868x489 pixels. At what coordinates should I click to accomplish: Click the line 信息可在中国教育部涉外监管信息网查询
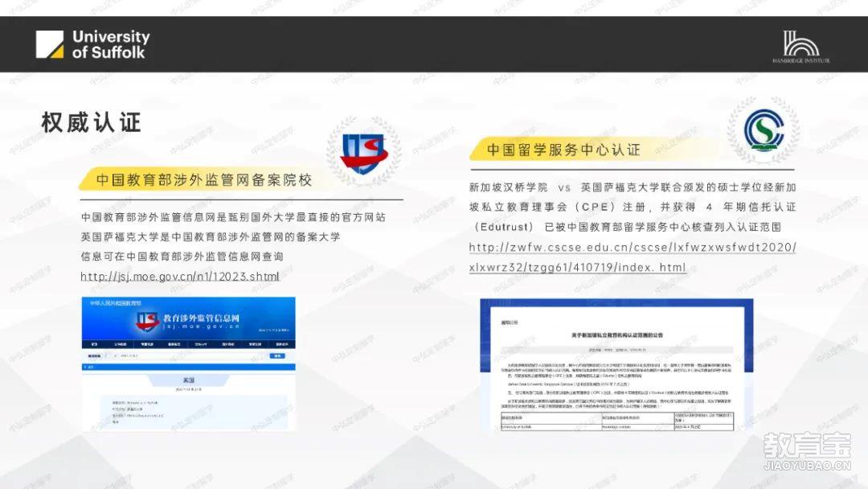[182, 257]
